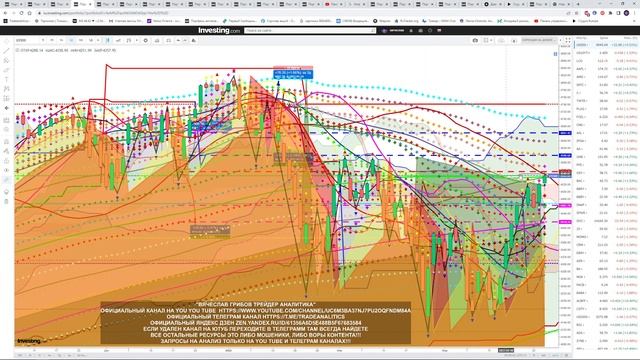Toggle fullscreen chart mode icon
The width and height of the screenshot is (640, 360).
tap(568, 40)
